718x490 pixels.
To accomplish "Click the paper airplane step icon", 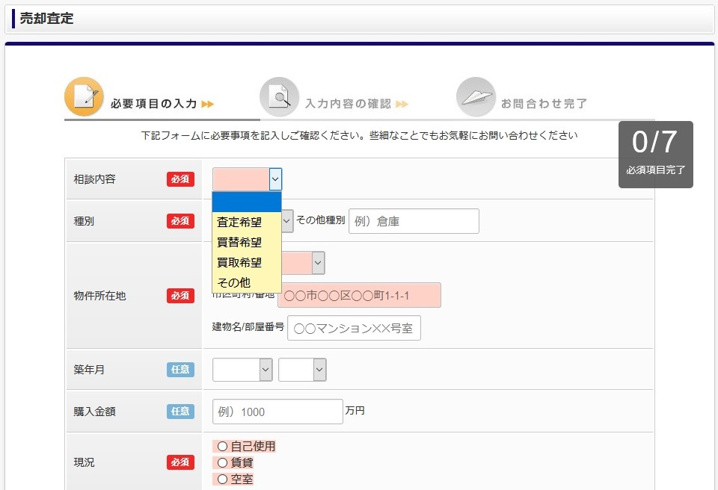I will (x=476, y=97).
